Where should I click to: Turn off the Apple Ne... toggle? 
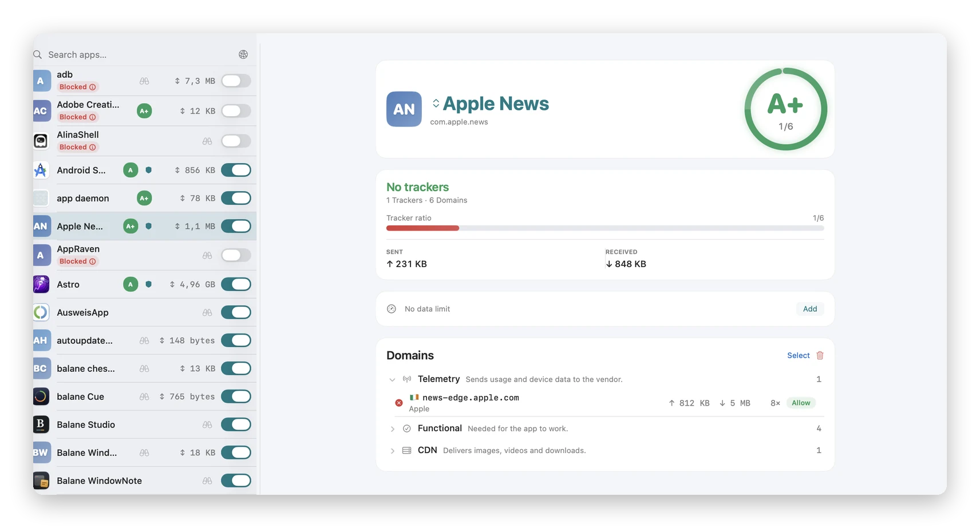pyautogui.click(x=236, y=226)
